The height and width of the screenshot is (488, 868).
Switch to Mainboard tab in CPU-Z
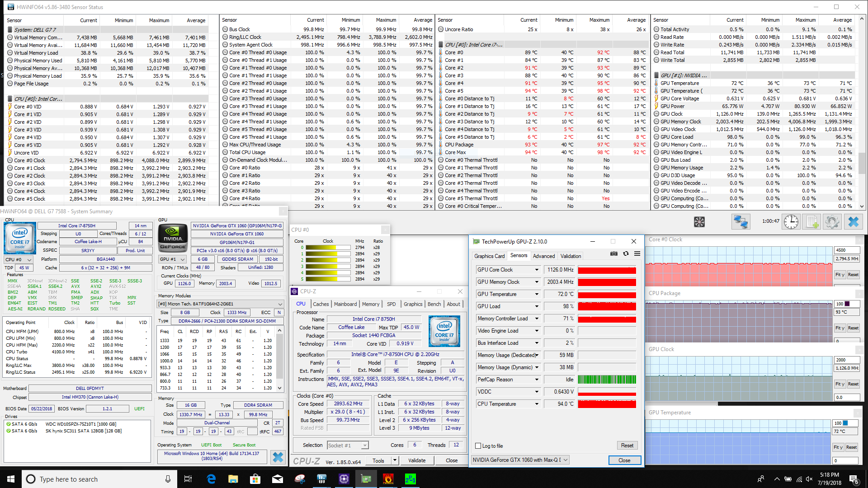pos(345,304)
